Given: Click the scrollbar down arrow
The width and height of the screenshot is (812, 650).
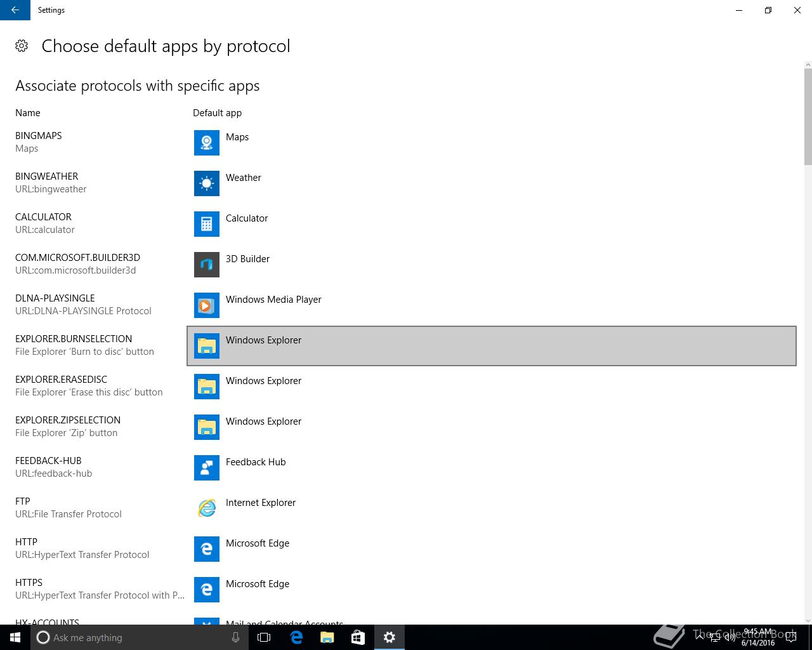Looking at the screenshot, I should [808, 620].
